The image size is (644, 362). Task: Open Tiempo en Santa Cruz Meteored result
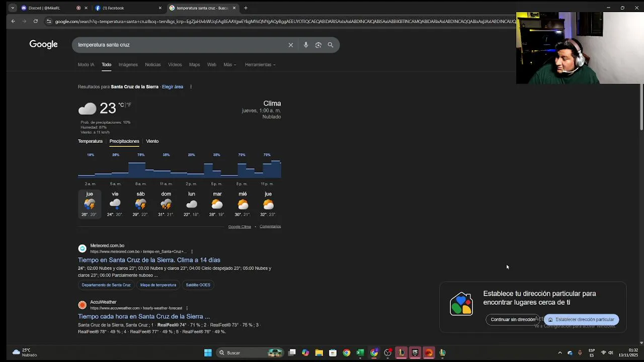tap(149, 260)
